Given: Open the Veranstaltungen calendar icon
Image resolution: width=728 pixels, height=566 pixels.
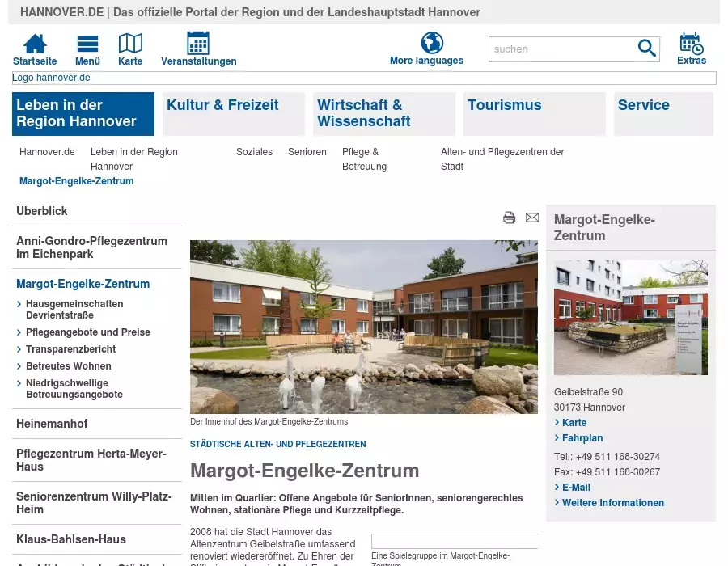Looking at the screenshot, I should (198, 44).
